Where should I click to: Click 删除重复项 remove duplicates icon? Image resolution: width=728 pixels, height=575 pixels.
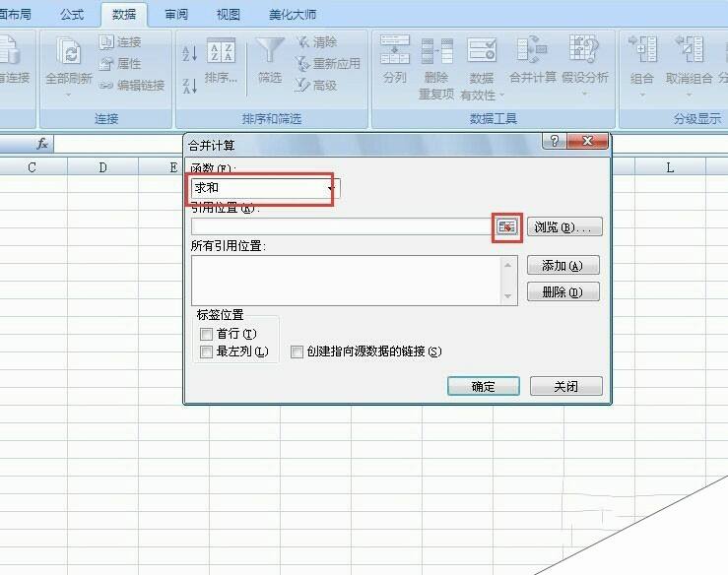(436, 51)
